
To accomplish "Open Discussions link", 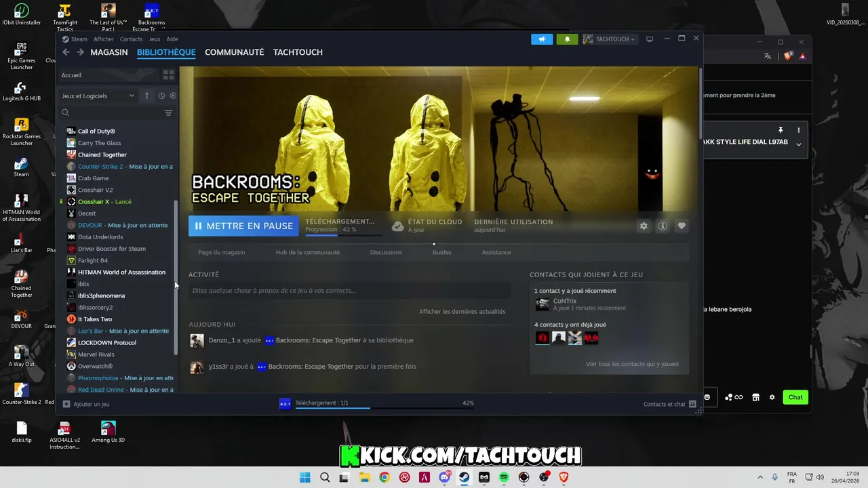I will click(386, 253).
